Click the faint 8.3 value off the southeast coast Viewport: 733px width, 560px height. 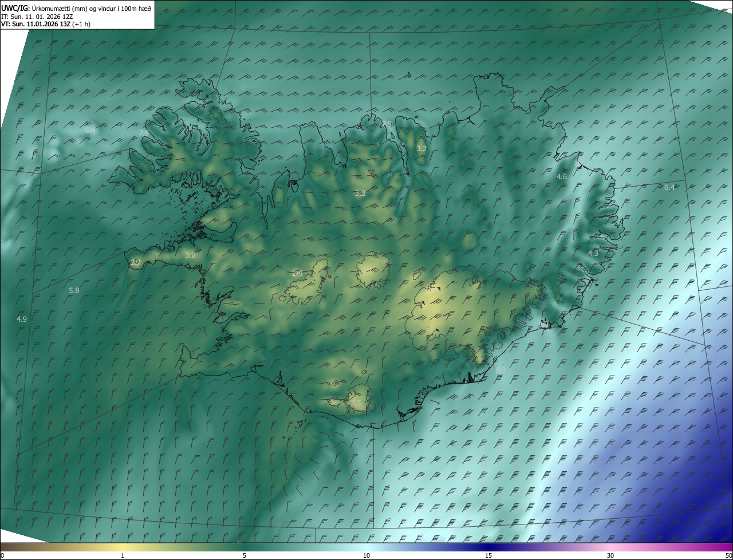[501, 370]
